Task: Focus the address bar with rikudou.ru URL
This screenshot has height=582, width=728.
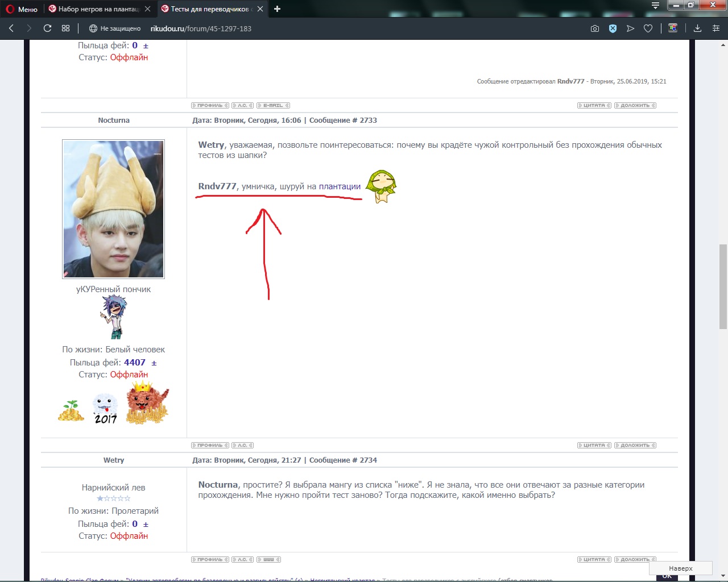Action: 201,28
